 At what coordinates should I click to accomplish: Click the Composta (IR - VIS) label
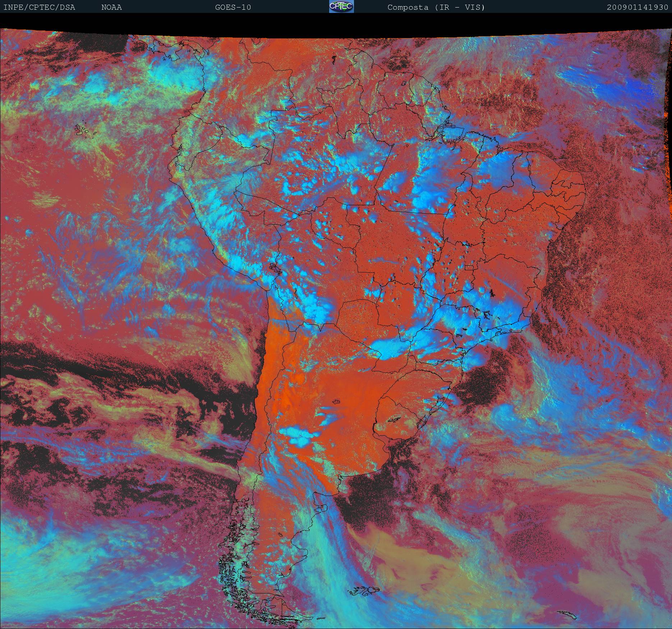click(436, 7)
